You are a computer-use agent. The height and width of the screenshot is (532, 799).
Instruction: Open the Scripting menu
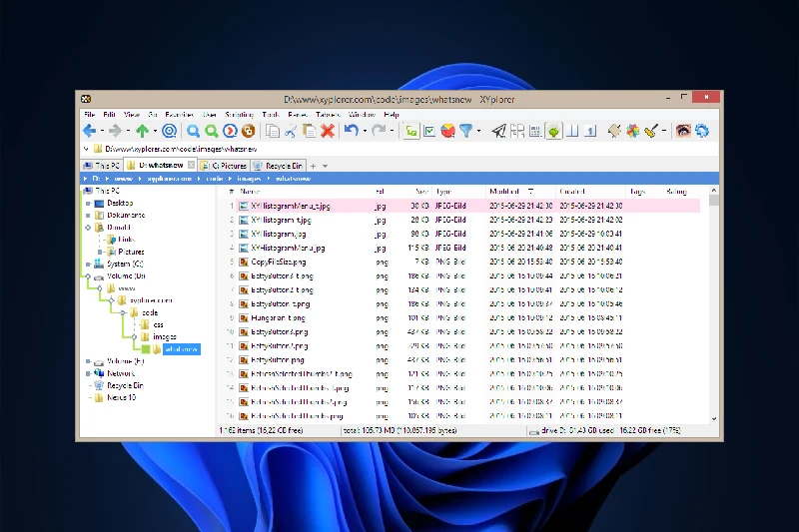(239, 115)
